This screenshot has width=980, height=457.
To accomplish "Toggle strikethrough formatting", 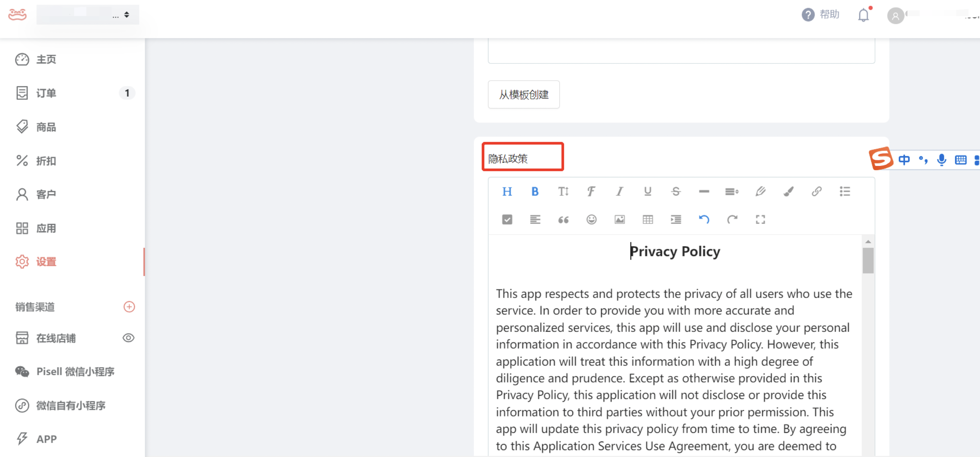I will pyautogui.click(x=676, y=191).
